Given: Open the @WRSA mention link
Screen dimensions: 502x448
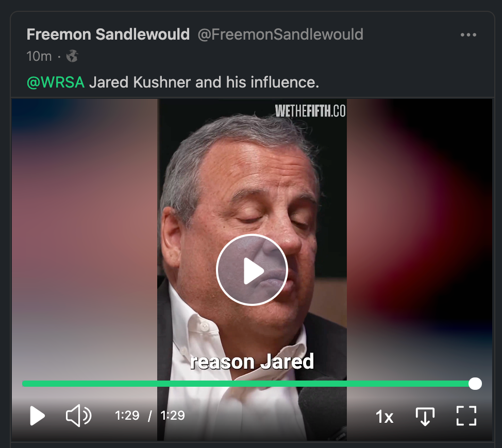Looking at the screenshot, I should 56,82.
